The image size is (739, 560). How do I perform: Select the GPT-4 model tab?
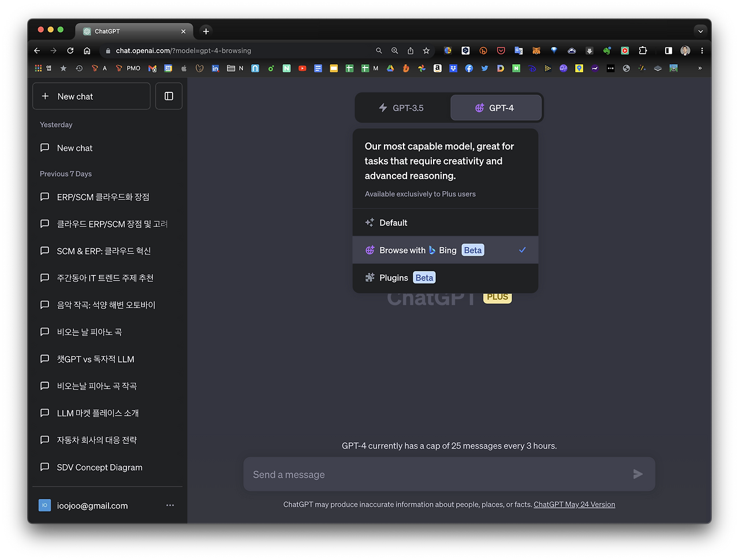[495, 108]
